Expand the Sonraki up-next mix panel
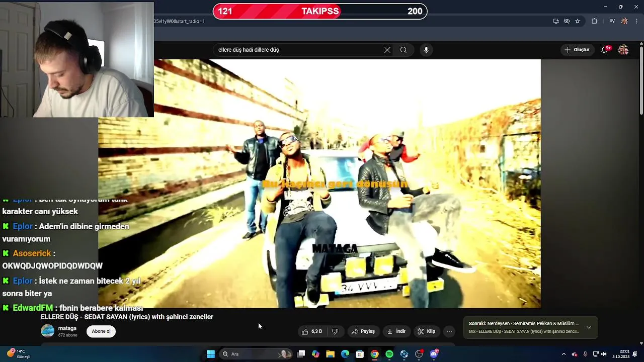The height and width of the screenshot is (362, 644). click(589, 327)
